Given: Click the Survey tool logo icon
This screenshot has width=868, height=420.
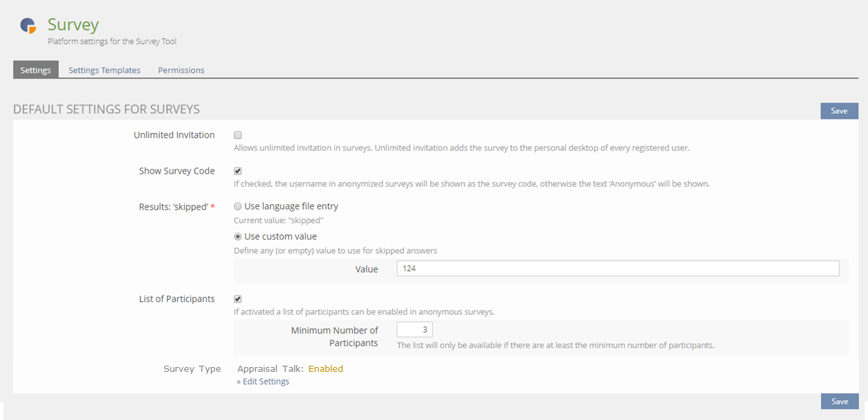Looking at the screenshot, I should point(28,26).
